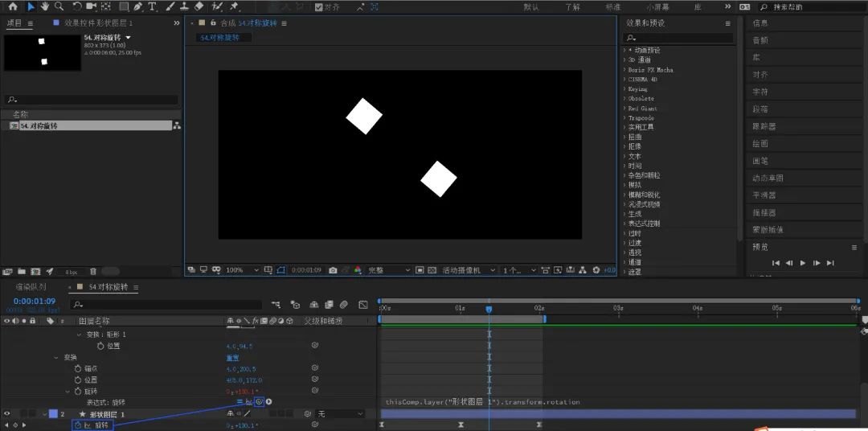868x431 pixels.
Task: Click the interpret footage icon in Project panel
Action: pyautogui.click(x=8, y=272)
